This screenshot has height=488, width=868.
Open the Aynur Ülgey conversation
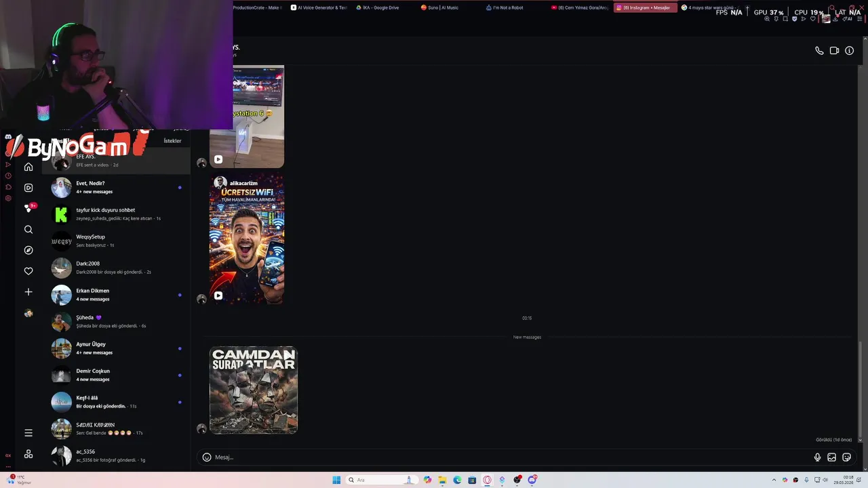coord(116,348)
